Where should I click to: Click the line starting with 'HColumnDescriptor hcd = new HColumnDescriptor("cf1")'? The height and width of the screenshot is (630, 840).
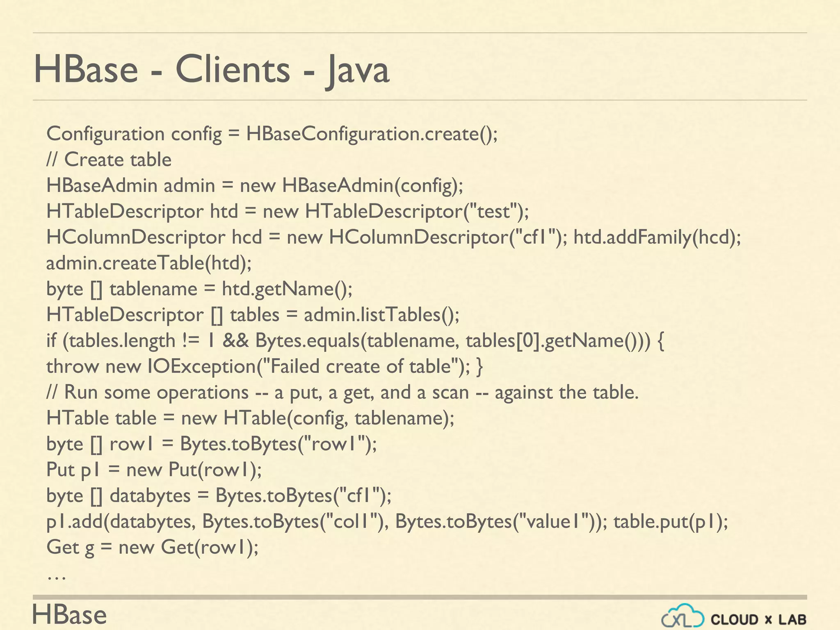(394, 237)
